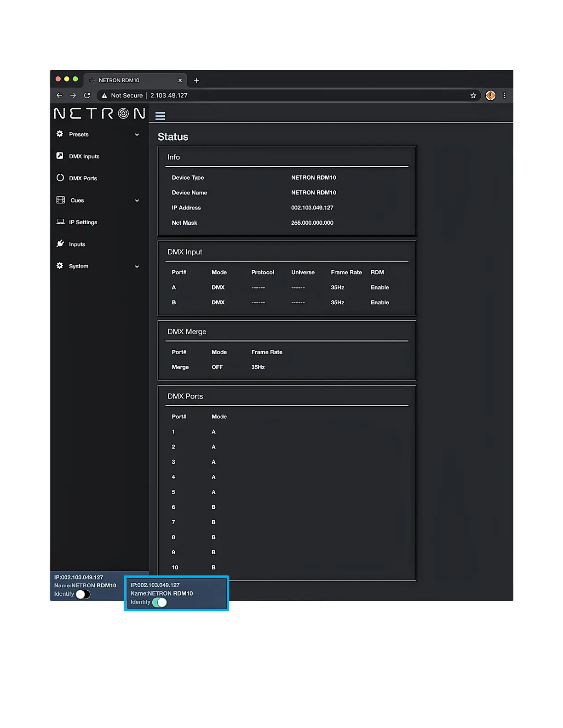Expand the Cues submenu chevron
563x728 pixels.
(x=137, y=200)
